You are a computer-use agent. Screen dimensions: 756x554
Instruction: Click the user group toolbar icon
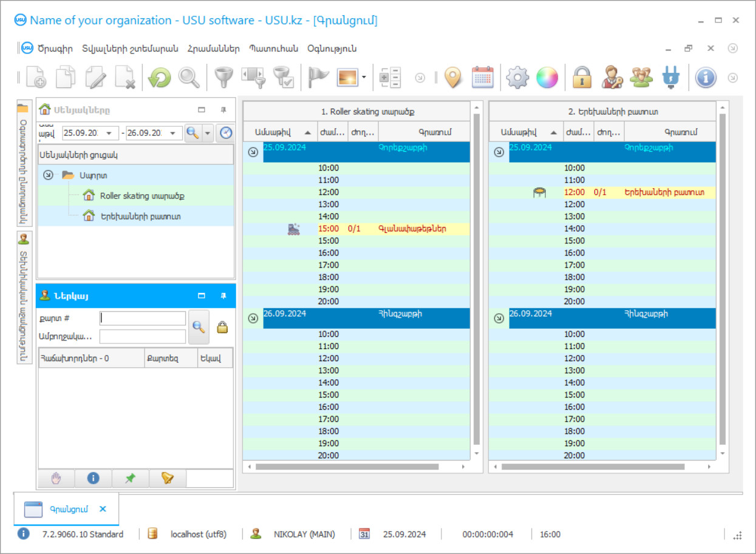[641, 78]
